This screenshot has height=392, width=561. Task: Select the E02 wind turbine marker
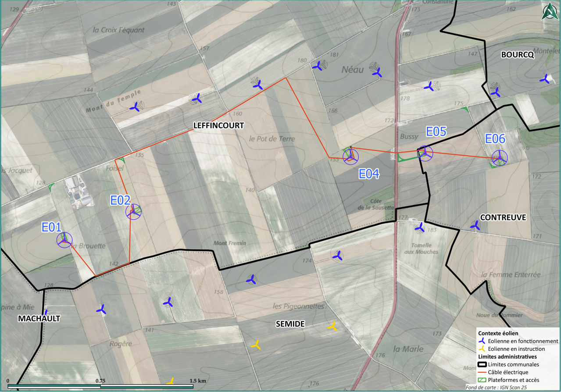pos(133,212)
